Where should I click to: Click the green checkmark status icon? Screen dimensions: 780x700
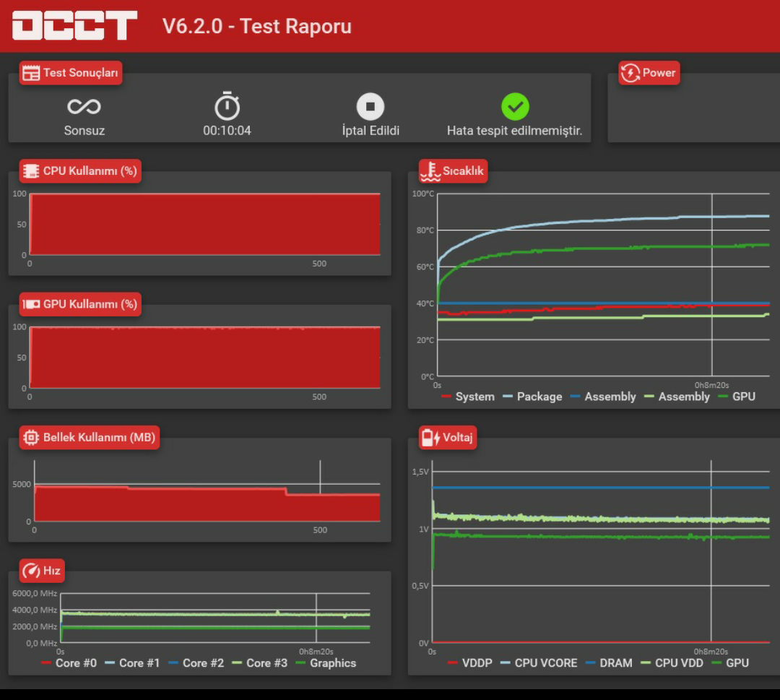coord(515,106)
